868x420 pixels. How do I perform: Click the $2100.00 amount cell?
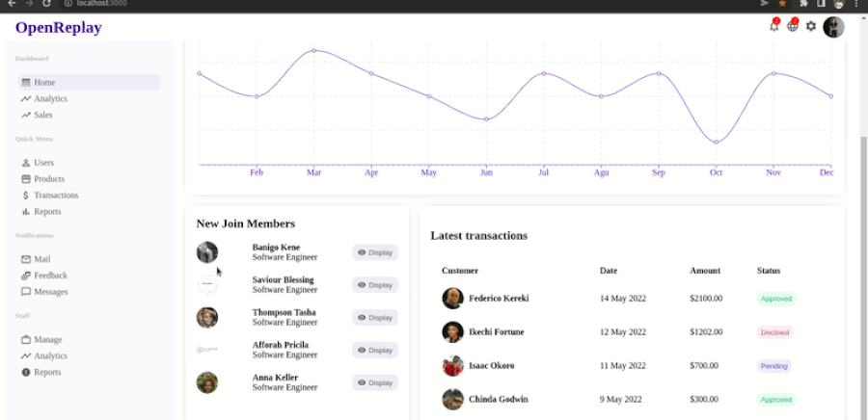[x=706, y=299]
